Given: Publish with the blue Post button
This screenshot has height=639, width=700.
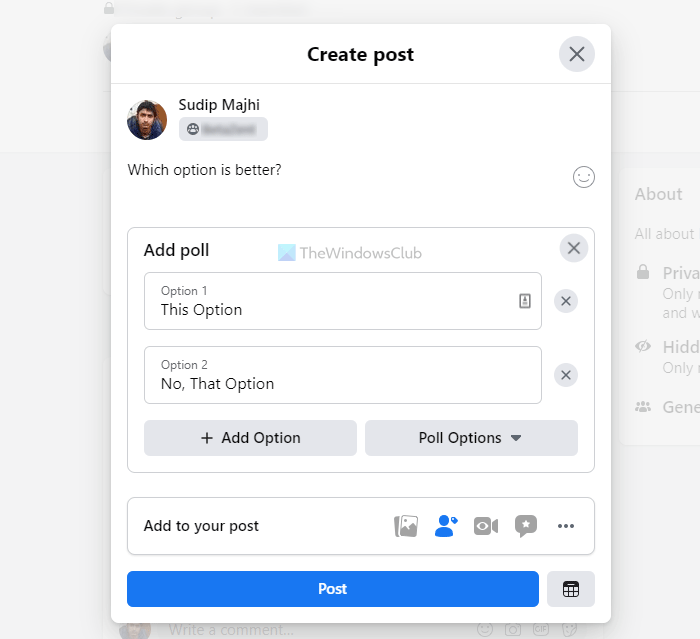Looking at the screenshot, I should tap(332, 589).
